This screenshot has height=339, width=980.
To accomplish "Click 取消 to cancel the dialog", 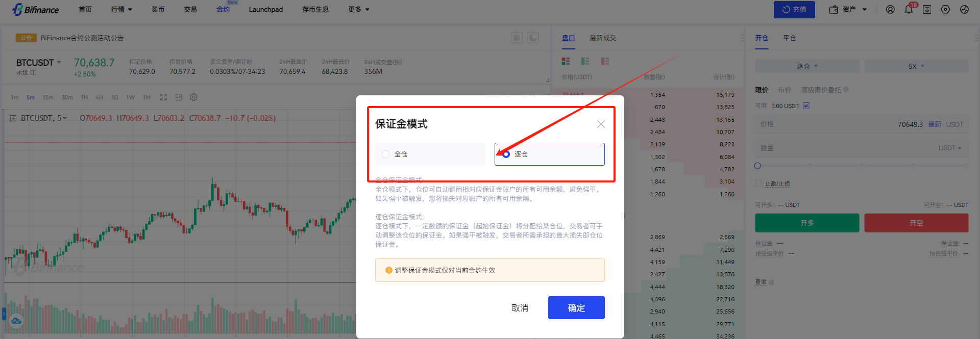I will [520, 308].
